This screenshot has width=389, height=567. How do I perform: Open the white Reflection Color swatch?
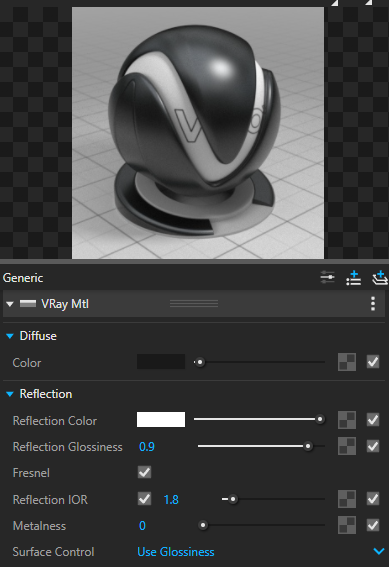click(161, 419)
